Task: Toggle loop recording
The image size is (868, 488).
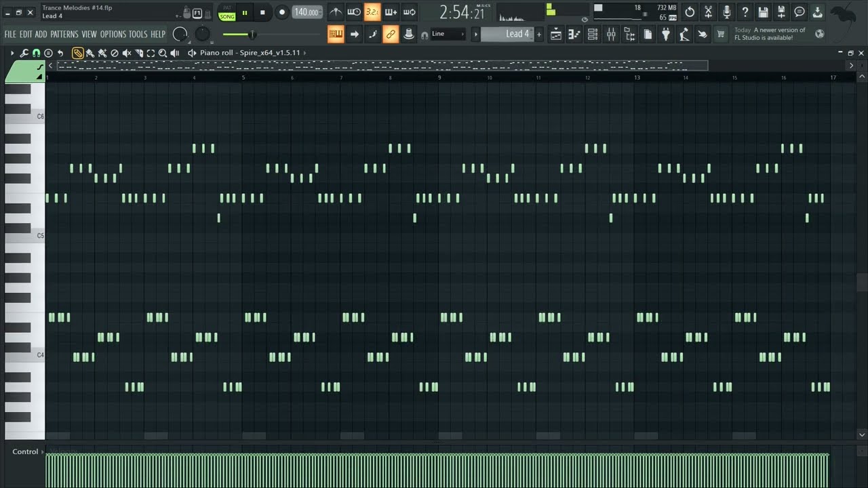Action: [x=409, y=12]
